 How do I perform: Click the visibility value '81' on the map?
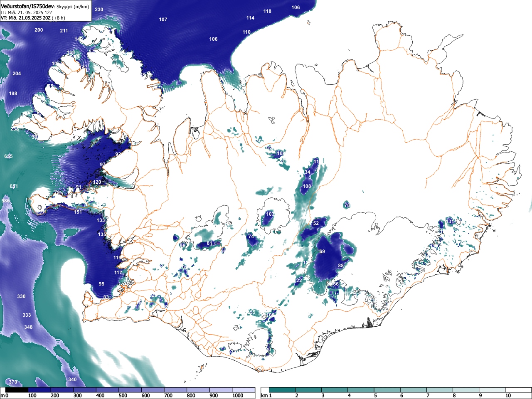click(x=209, y=244)
